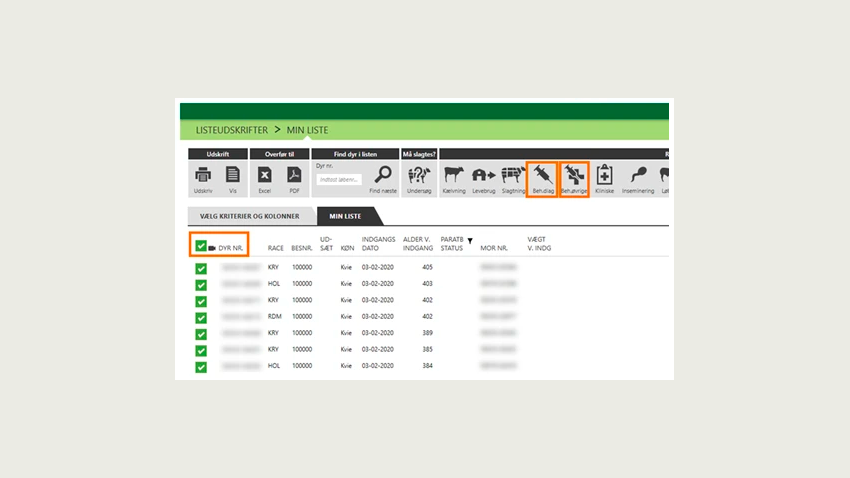
Task: Export list using the Excel icon
Action: tap(265, 175)
